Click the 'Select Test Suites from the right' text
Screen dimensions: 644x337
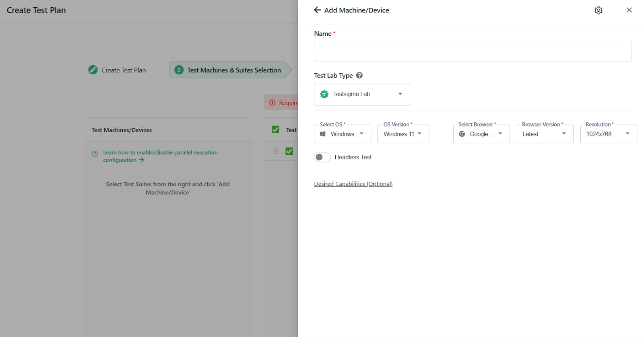point(168,188)
